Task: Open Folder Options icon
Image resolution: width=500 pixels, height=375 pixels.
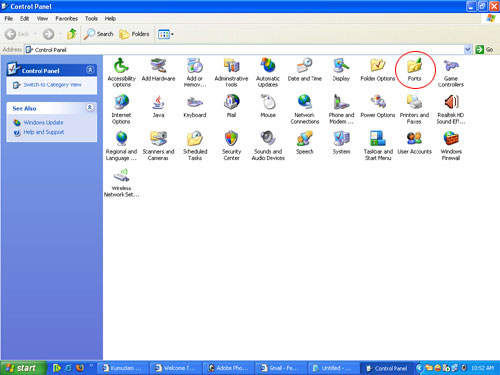Action: tap(378, 69)
